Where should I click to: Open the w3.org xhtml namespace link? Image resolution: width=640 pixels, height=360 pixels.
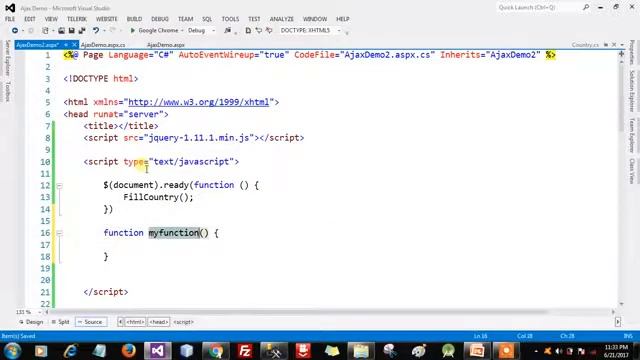[199, 102]
